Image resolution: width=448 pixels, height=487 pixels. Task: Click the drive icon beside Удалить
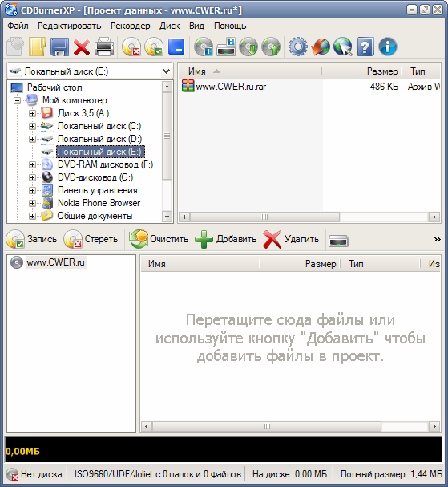(x=338, y=241)
